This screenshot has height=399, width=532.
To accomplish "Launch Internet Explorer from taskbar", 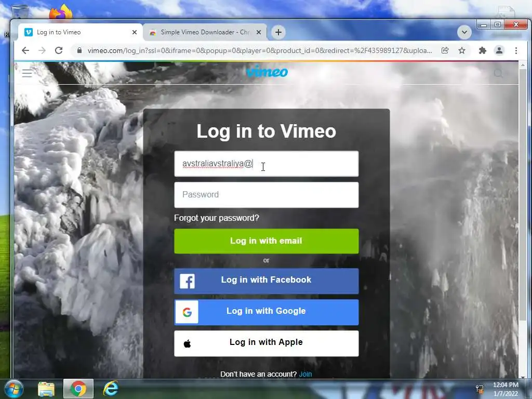I will (111, 389).
